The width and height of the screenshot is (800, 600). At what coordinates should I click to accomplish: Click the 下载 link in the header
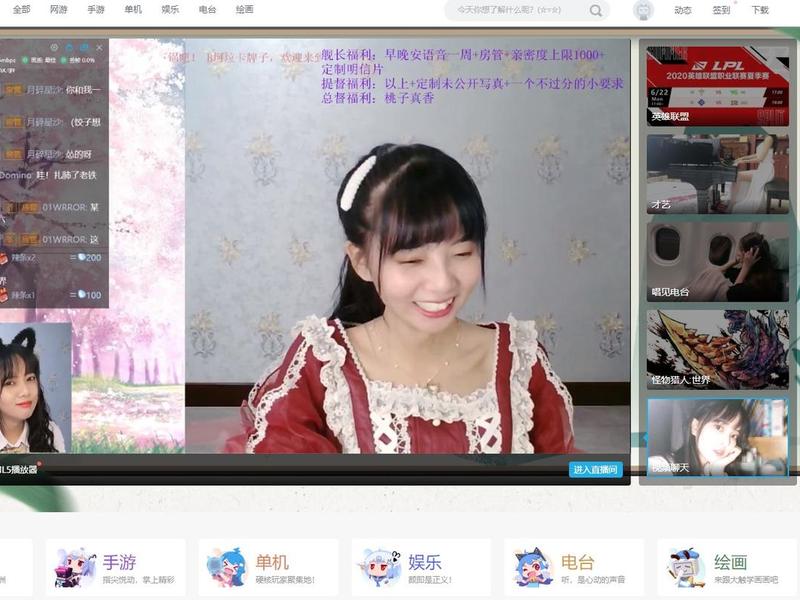tap(760, 10)
